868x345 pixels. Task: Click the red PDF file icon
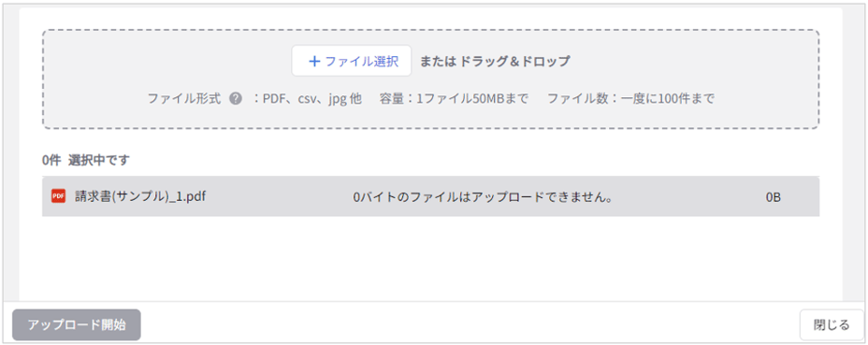(58, 196)
